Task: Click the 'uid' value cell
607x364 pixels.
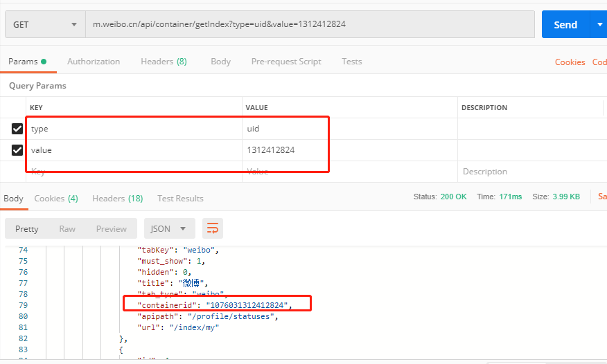Action: coord(350,129)
